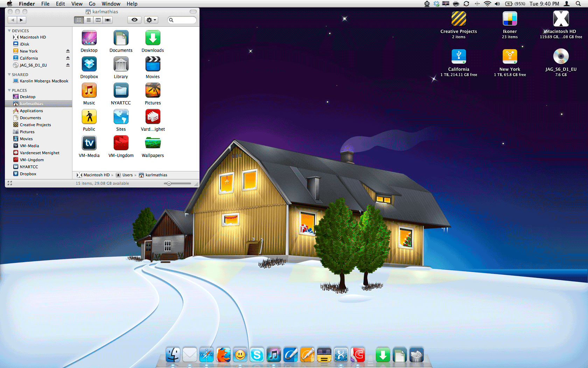This screenshot has width=588, height=368.
Task: Switch Finder to column view
Action: click(98, 20)
